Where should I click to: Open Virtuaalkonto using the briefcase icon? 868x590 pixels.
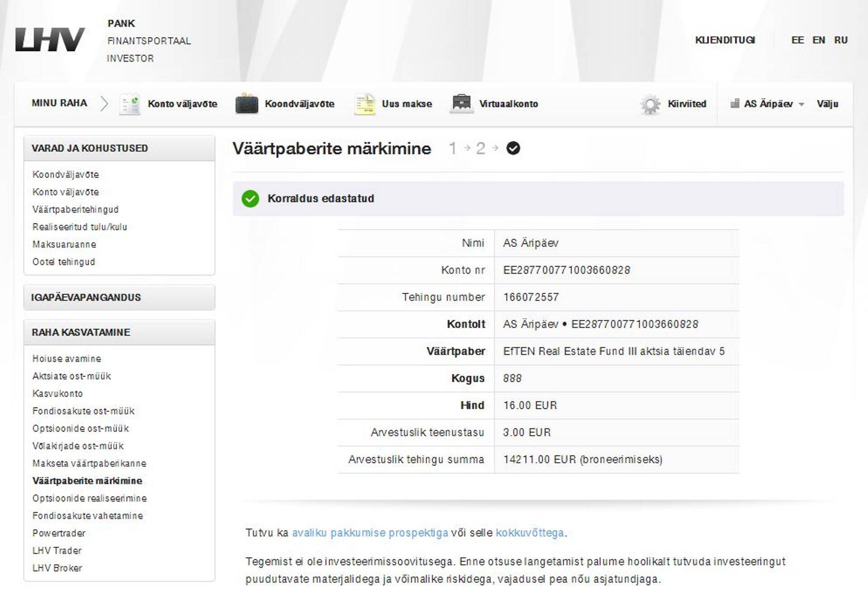pyautogui.click(x=462, y=103)
